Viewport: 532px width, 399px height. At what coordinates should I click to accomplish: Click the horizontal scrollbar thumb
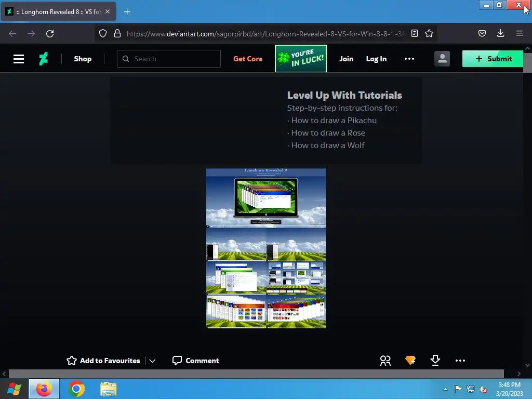256,374
